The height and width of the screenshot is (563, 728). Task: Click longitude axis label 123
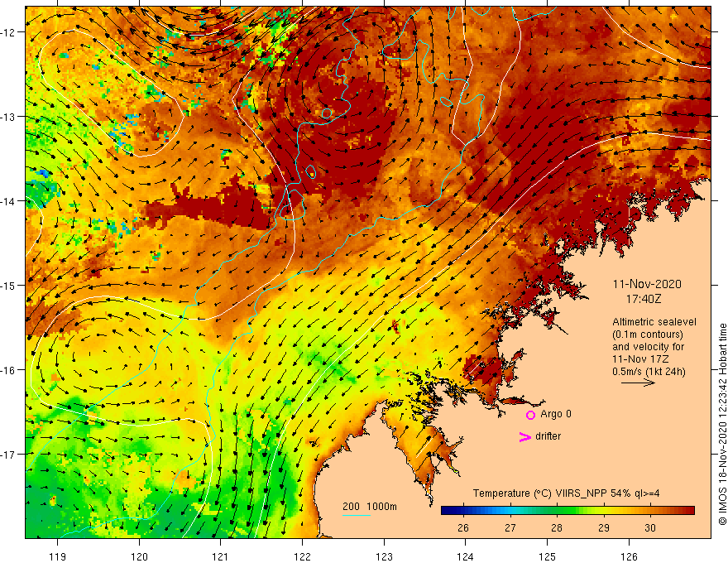[x=384, y=556]
